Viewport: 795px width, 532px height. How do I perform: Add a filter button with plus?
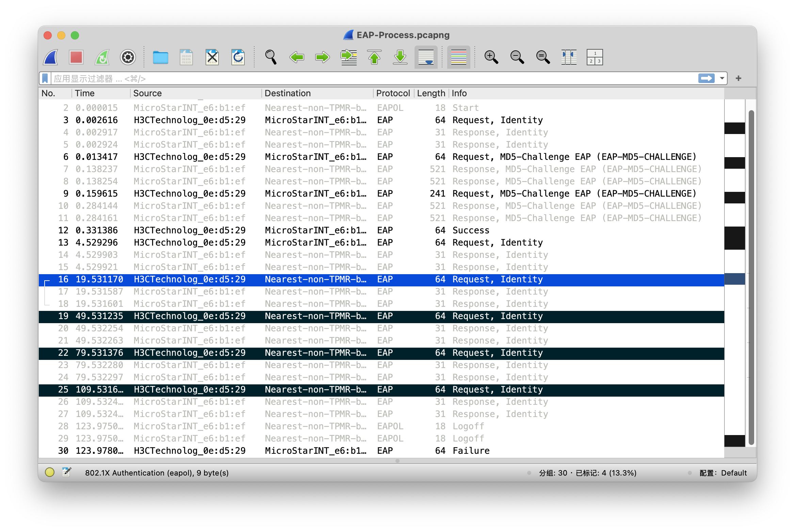click(x=738, y=79)
